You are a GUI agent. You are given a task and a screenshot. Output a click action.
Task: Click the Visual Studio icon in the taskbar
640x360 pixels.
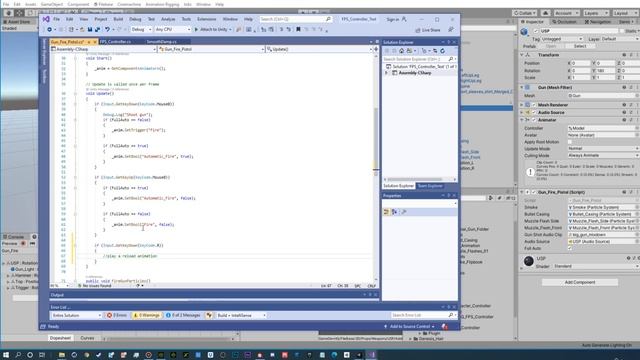(372, 355)
